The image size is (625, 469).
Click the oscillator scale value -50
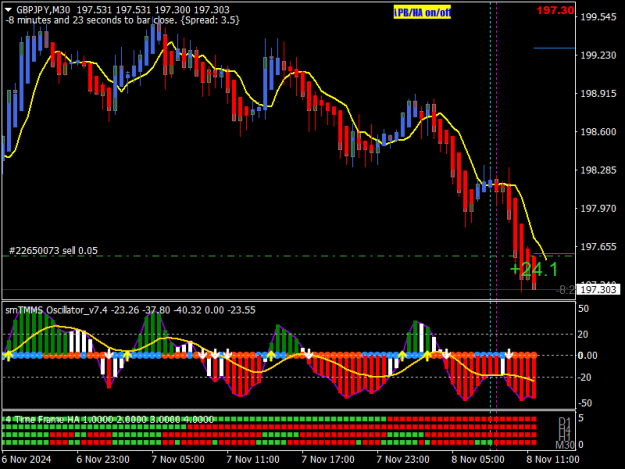(583, 403)
